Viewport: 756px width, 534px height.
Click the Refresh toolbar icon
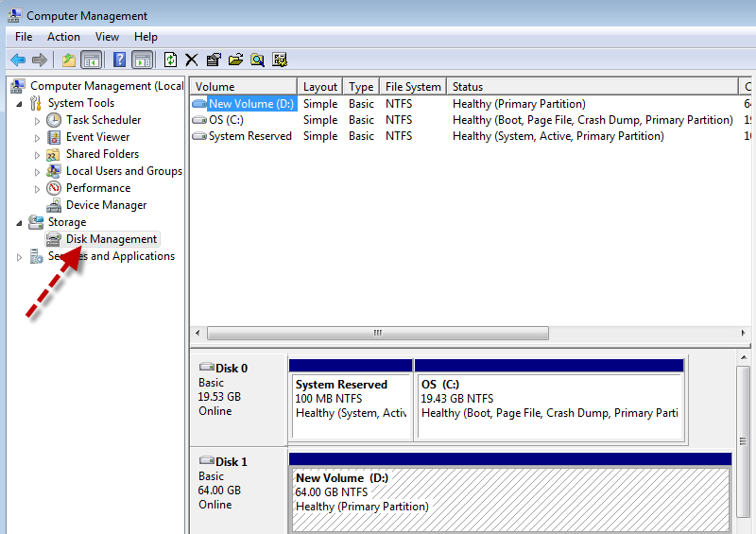(x=170, y=60)
